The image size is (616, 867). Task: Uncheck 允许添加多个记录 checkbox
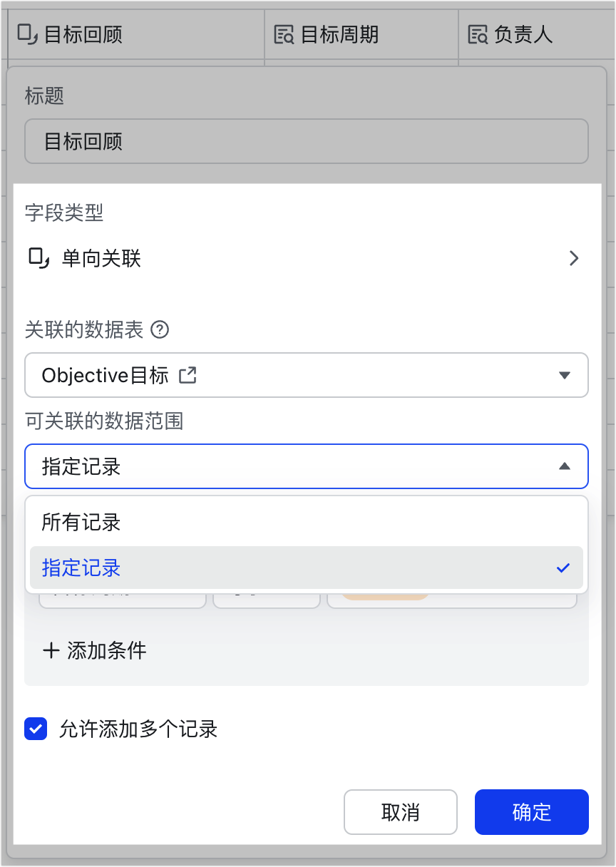pyautogui.click(x=36, y=729)
